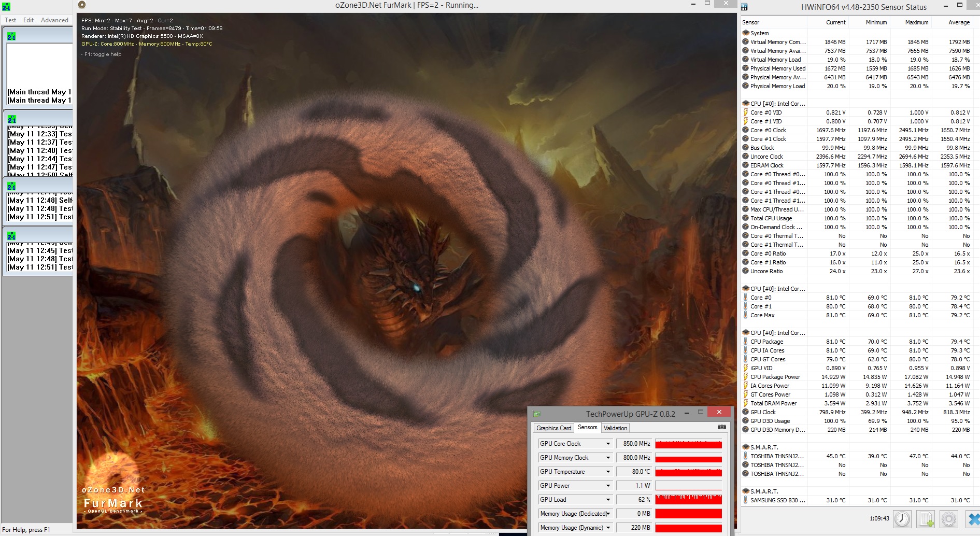The width and height of the screenshot is (980, 536).
Task: Click the lightning icon beside iGPU VID
Action: click(746, 368)
